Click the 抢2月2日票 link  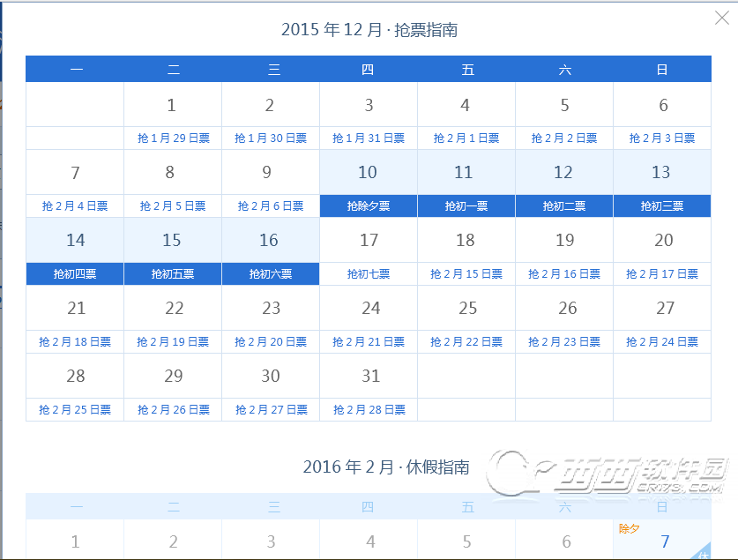564,138
